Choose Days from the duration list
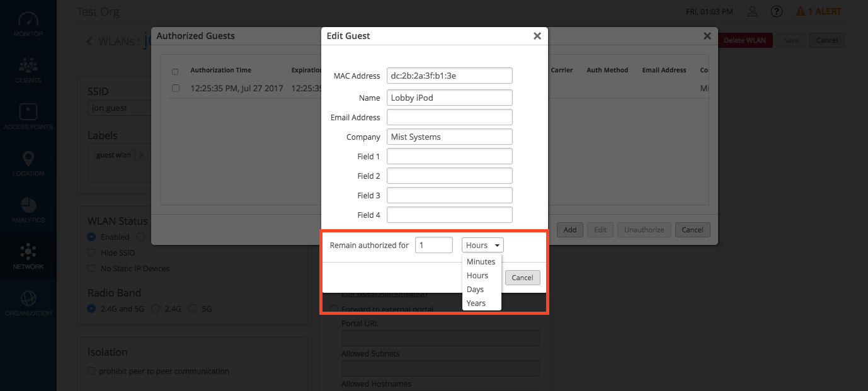 475,290
